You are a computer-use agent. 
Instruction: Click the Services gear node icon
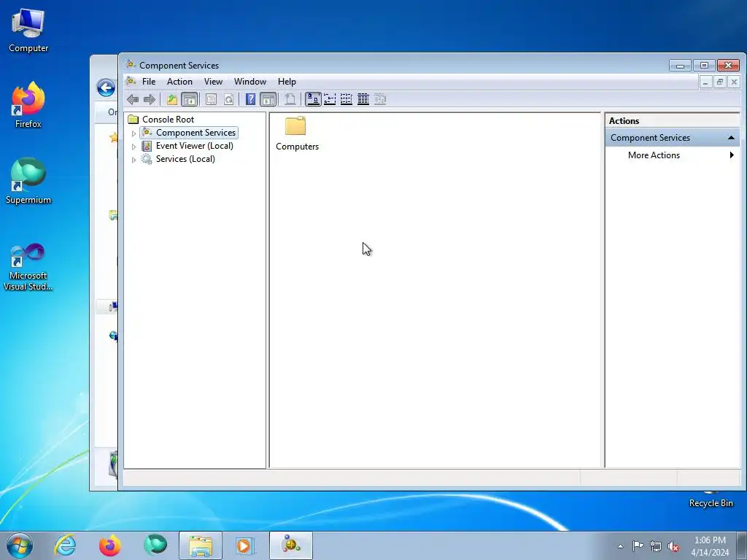[147, 159]
